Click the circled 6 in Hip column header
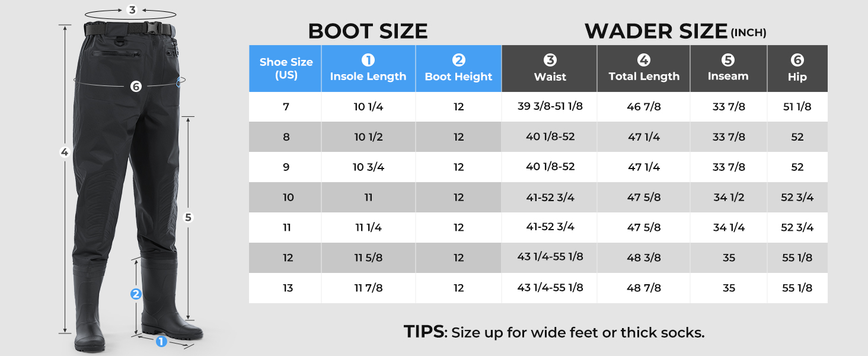This screenshot has width=868, height=356. (x=797, y=61)
